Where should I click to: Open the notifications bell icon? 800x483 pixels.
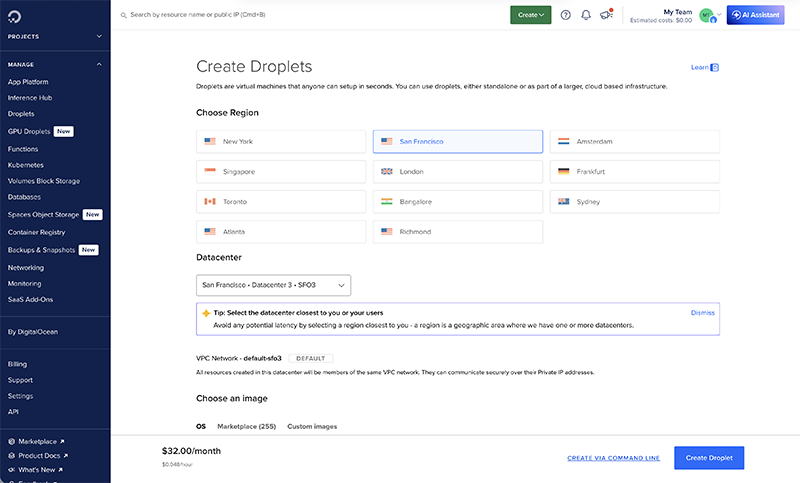[x=586, y=15]
